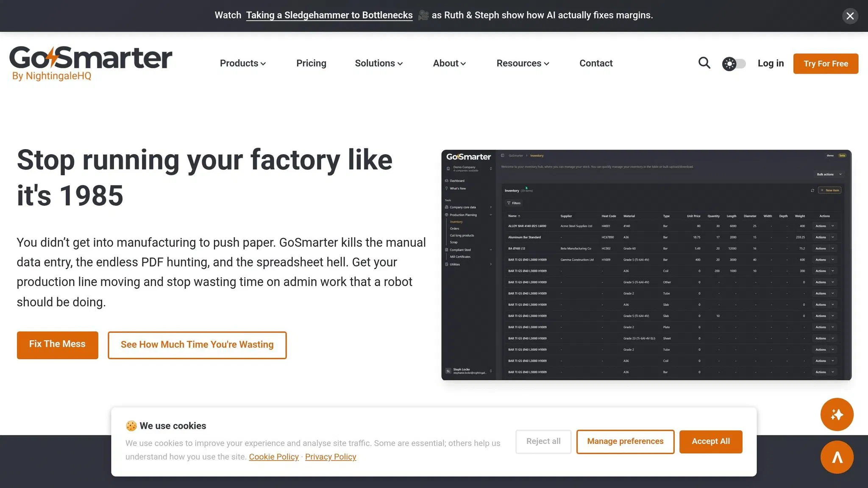The width and height of the screenshot is (868, 488).
Task: Dismiss the announcement banner
Action: 850,16
